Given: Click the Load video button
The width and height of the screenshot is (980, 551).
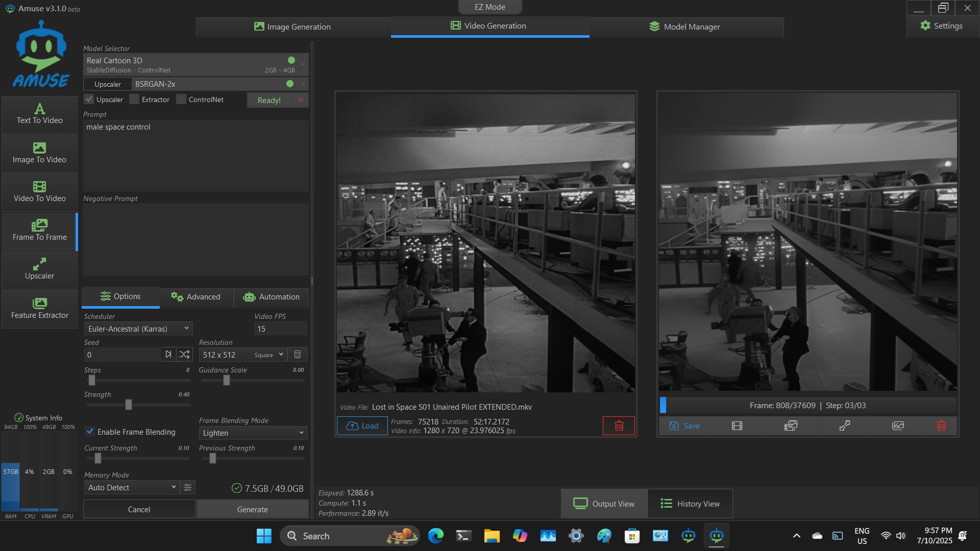Looking at the screenshot, I should click(362, 425).
